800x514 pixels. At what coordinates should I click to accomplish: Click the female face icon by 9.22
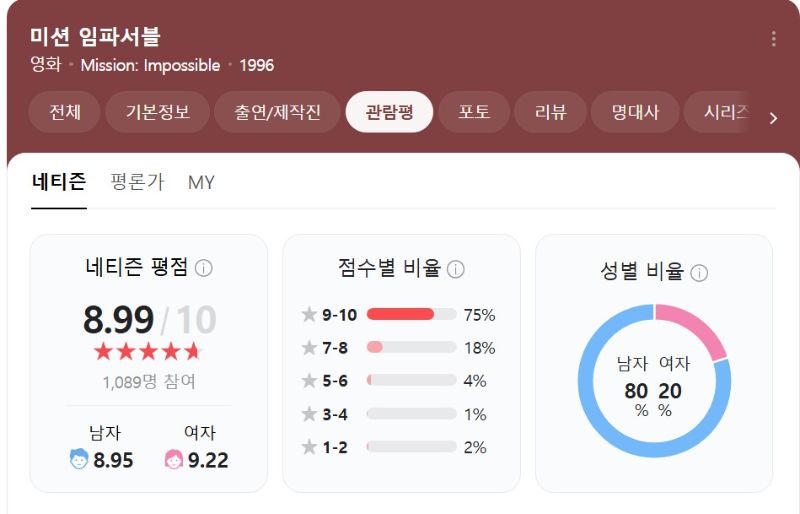coord(173,459)
